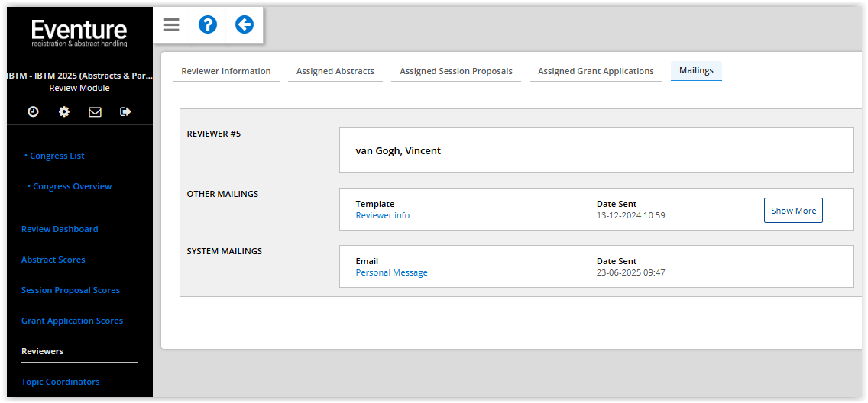This screenshot has height=403, width=868.
Task: Go to Assigned Grant Applications tab
Action: coord(595,71)
